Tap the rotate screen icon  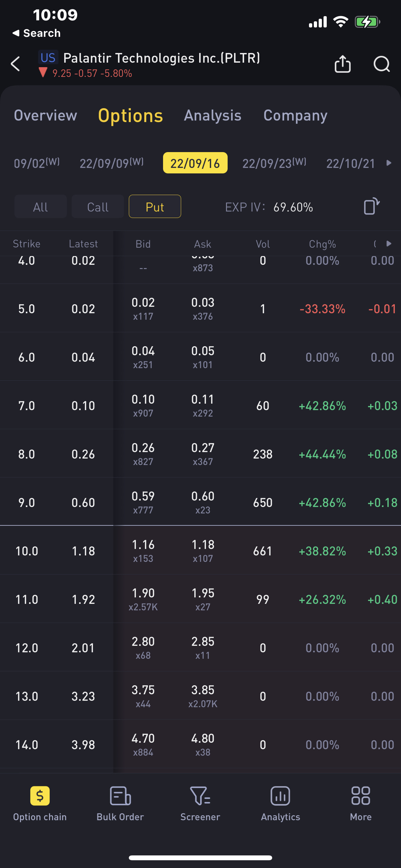[x=371, y=206]
